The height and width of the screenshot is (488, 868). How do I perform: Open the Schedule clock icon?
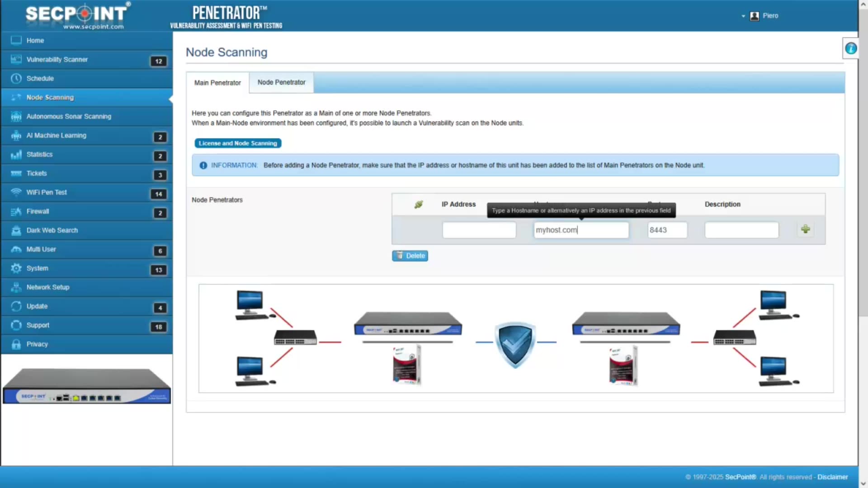(x=16, y=78)
